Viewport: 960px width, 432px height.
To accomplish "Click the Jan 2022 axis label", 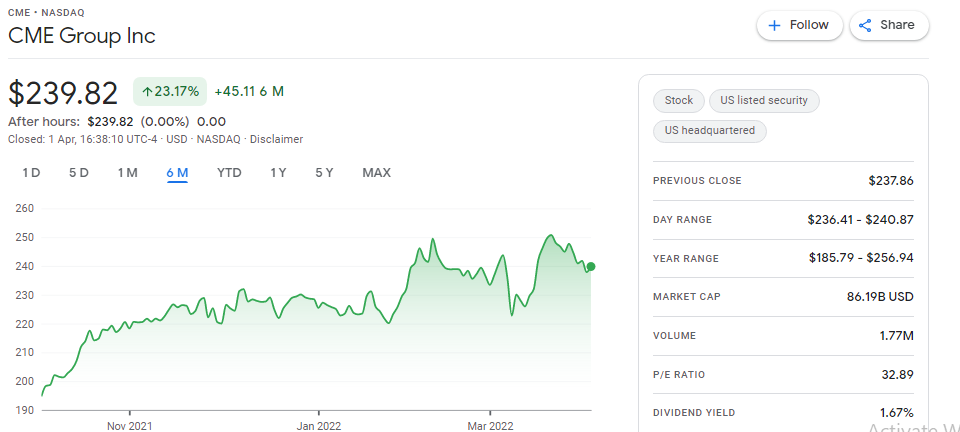I will (318, 425).
